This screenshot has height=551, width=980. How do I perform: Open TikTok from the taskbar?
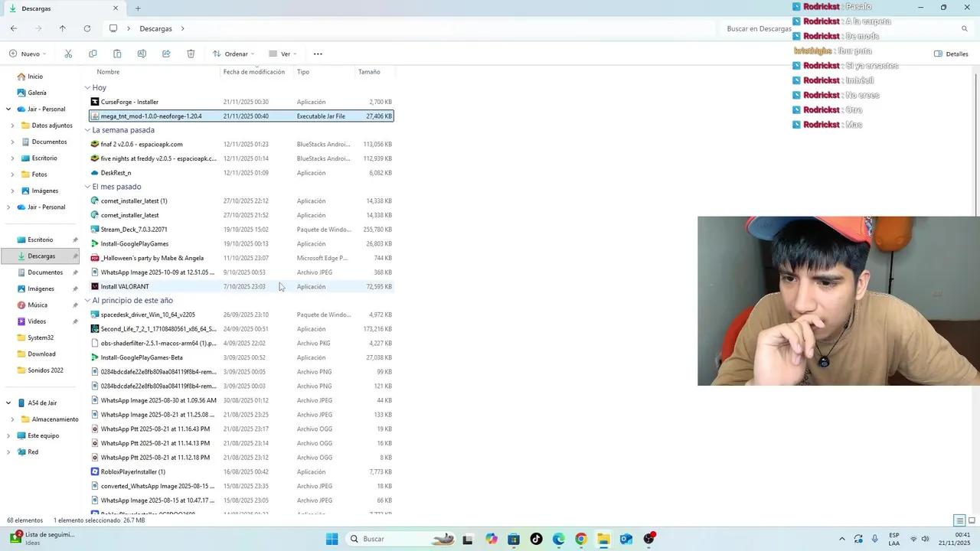tap(536, 539)
